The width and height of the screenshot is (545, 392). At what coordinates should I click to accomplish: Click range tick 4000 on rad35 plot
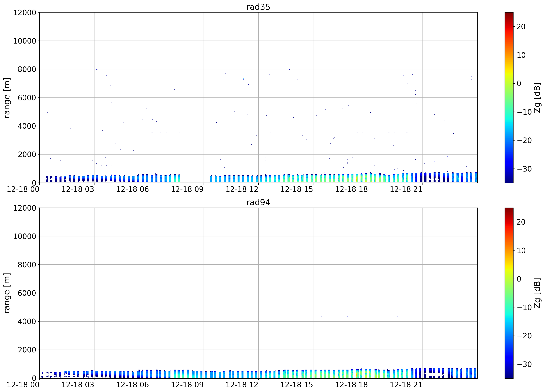pyautogui.click(x=27, y=126)
